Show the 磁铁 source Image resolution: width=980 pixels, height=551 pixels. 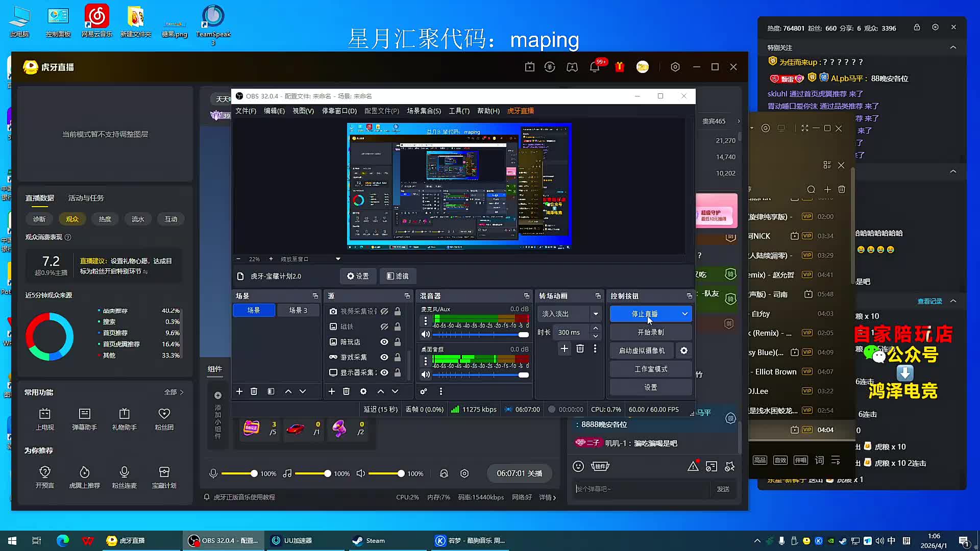[384, 327]
